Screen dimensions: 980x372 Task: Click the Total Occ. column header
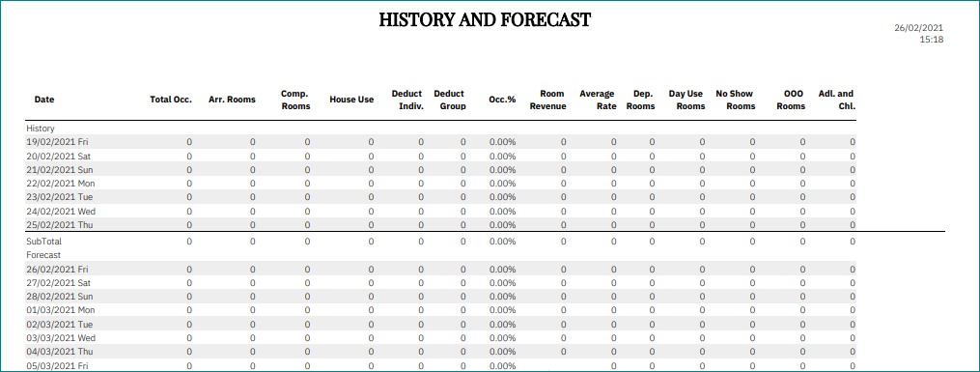tap(171, 100)
